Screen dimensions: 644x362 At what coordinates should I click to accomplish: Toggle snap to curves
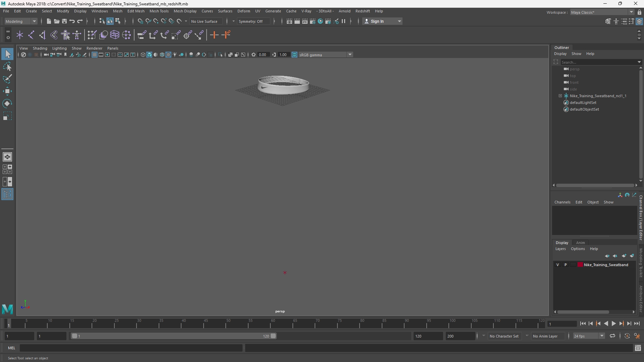coord(148,21)
